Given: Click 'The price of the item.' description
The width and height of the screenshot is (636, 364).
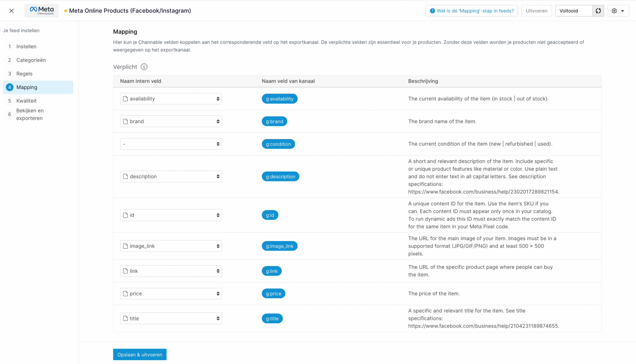Looking at the screenshot, I should (x=434, y=294).
